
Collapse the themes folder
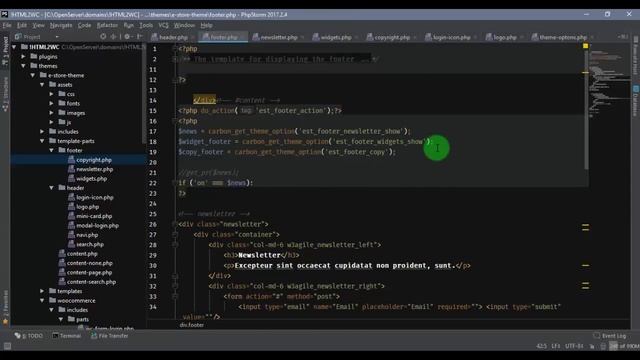[24, 66]
